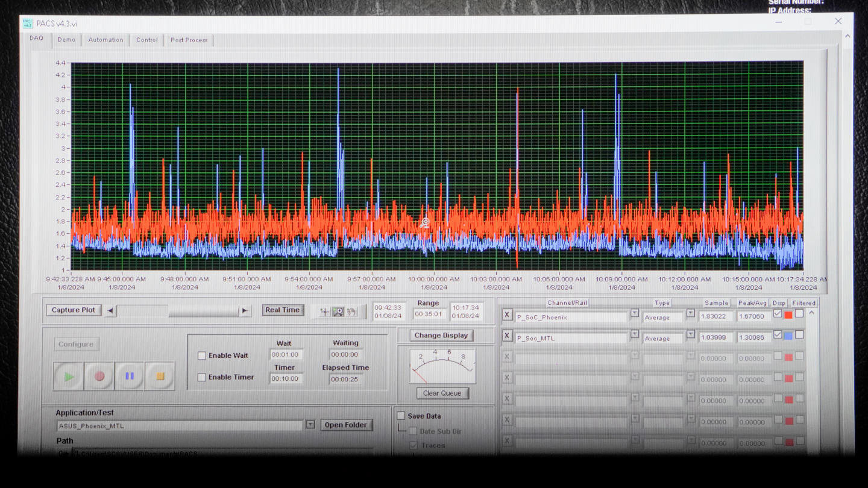
Task: Click the Wait time field 00:01:00
Action: [x=286, y=355]
